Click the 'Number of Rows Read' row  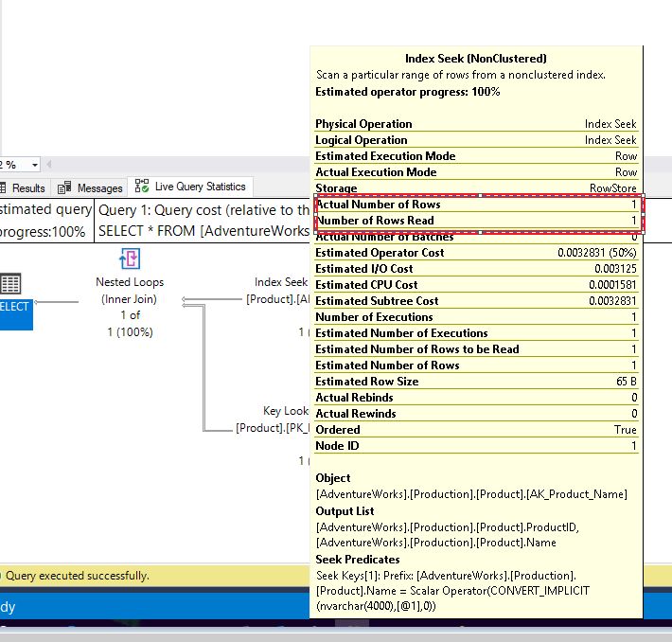476,221
